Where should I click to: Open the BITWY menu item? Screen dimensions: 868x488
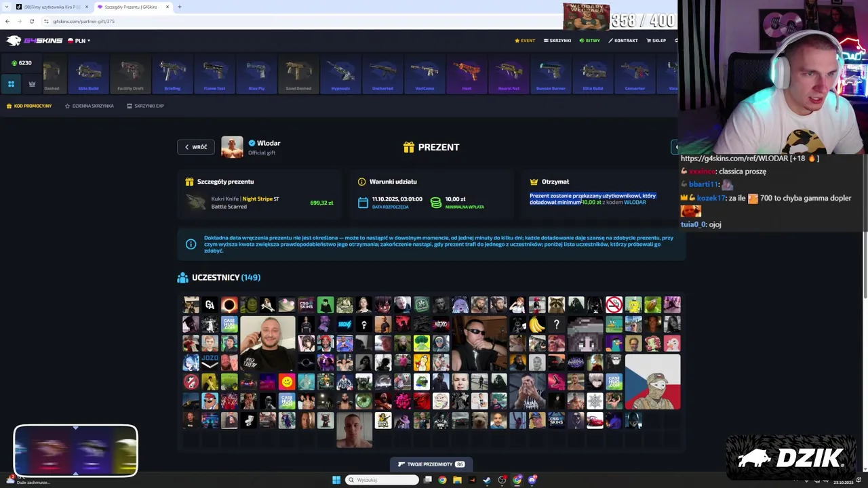click(x=589, y=41)
